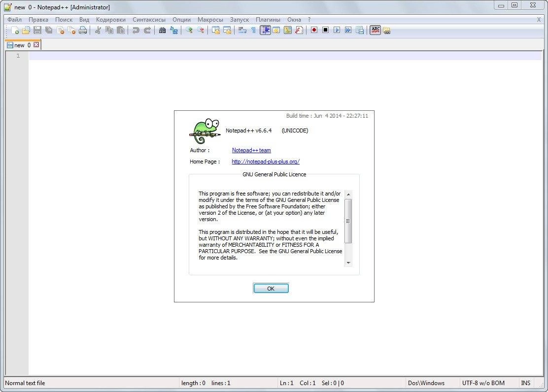
Task: Click the last toolbar plugin icon
Action: pos(386,31)
